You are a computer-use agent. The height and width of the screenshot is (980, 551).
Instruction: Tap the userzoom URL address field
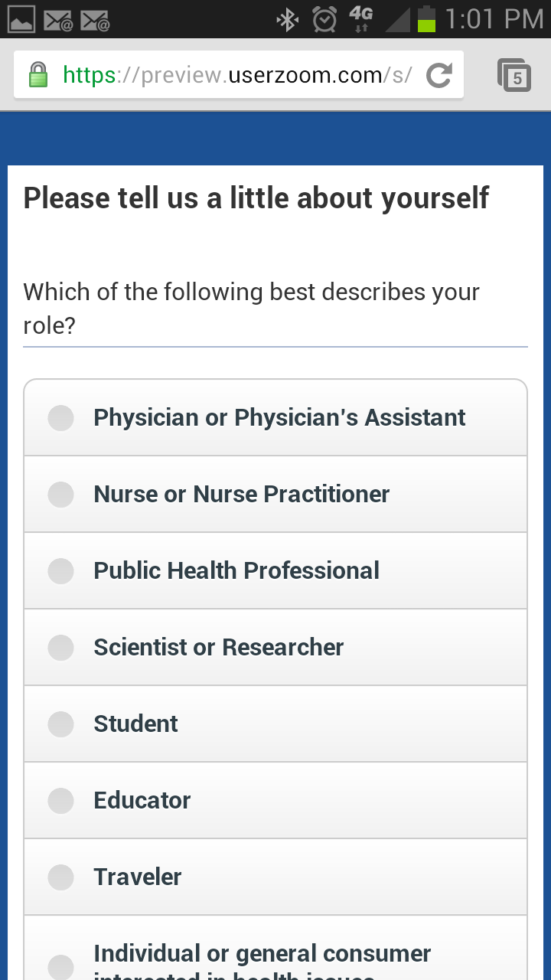pos(237,75)
